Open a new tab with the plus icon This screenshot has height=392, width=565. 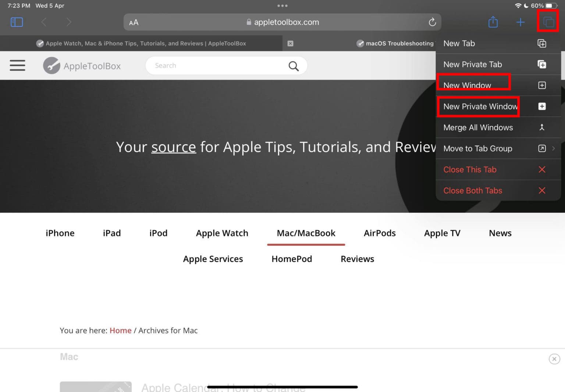520,22
